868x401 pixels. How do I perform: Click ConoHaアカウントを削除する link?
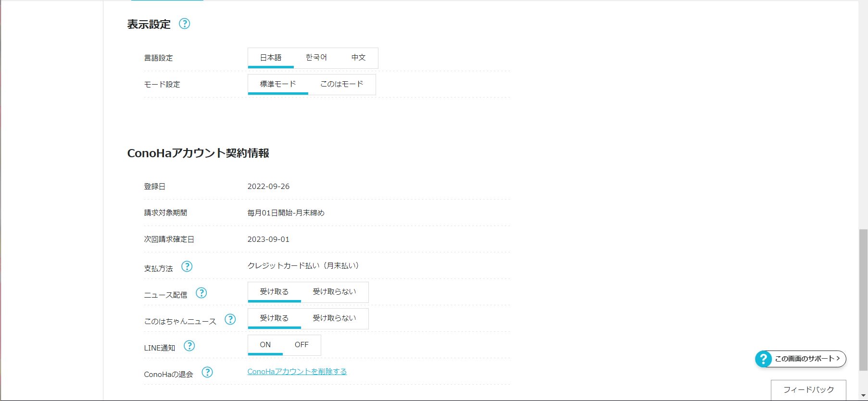297,372
